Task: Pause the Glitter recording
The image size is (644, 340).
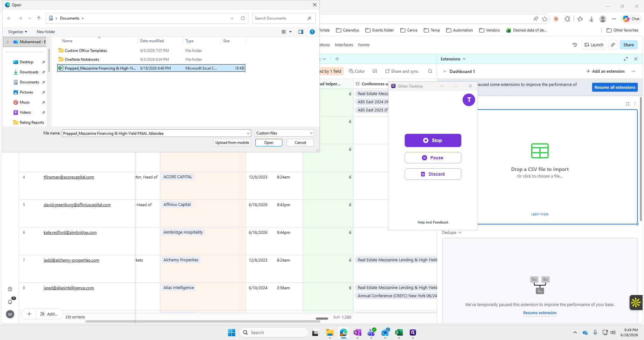Action: pyautogui.click(x=433, y=158)
